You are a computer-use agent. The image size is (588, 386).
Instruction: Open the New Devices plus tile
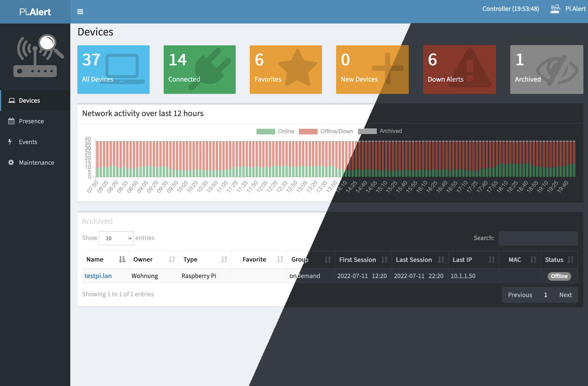(372, 69)
